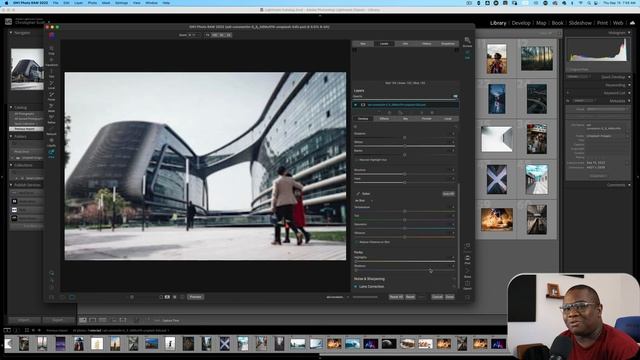Switch to the Effects tab
This screenshot has height=360, width=640.
384,119
